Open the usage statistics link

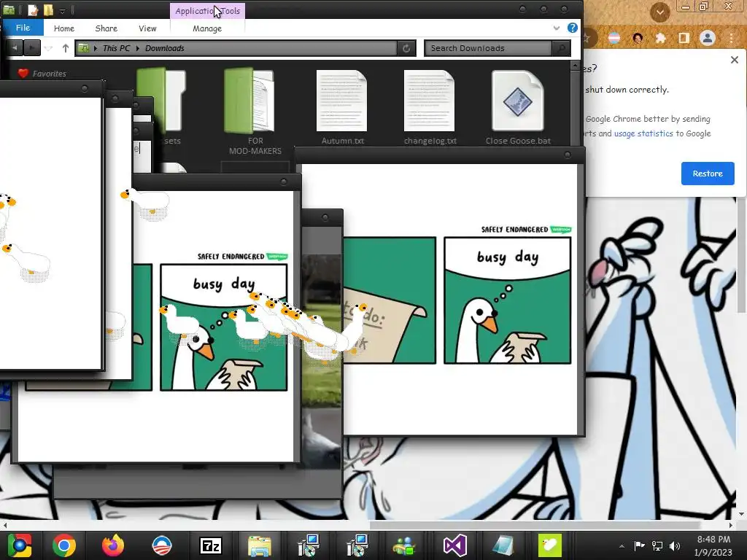[643, 134]
